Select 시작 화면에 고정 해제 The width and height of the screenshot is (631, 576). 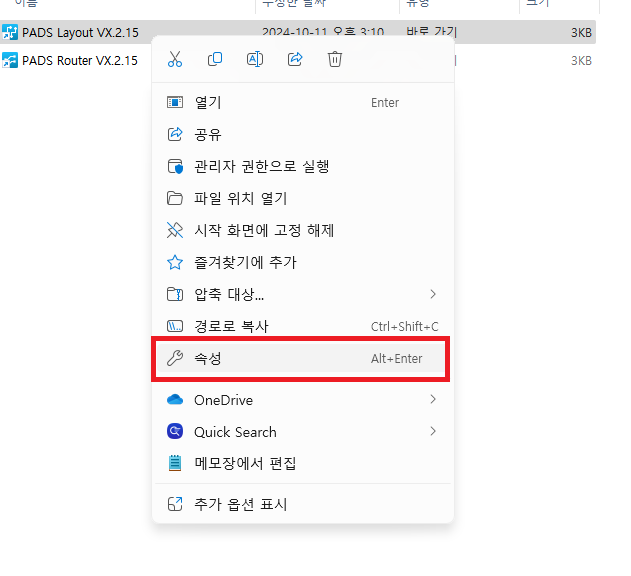(263, 230)
